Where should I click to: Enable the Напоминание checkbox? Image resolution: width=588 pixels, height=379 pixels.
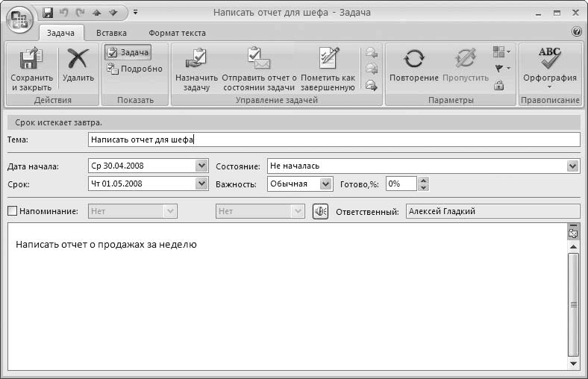pos(12,211)
